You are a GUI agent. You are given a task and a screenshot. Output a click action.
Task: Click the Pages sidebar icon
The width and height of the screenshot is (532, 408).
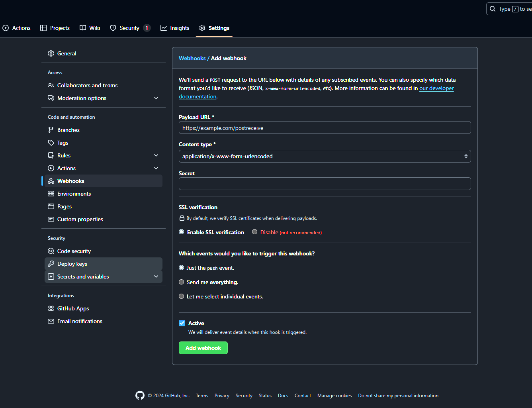51,206
